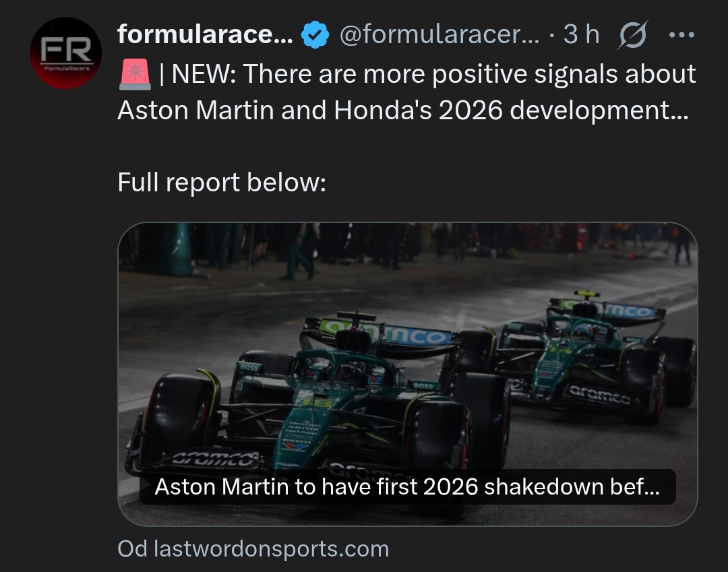Click the pit crew area atop the photo

click(x=404, y=246)
